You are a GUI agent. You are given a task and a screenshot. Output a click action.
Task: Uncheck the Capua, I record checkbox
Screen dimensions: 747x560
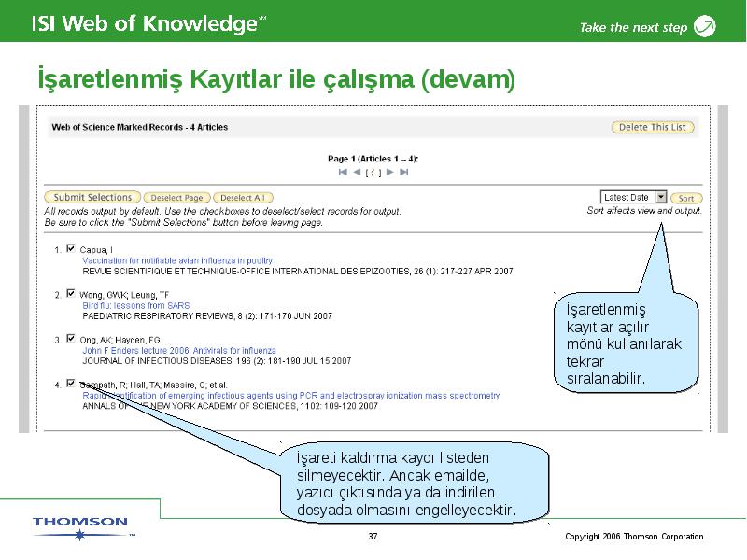coord(71,248)
